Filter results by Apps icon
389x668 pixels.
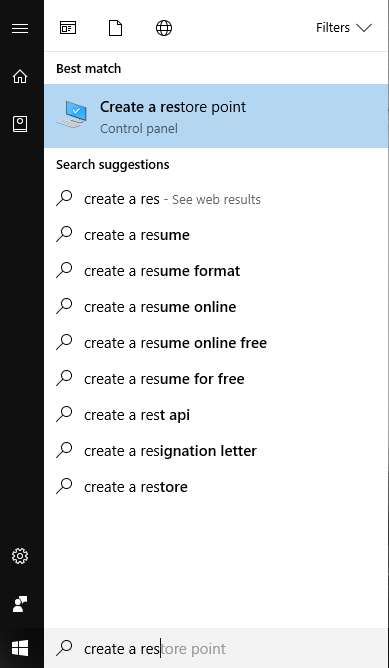coord(68,28)
